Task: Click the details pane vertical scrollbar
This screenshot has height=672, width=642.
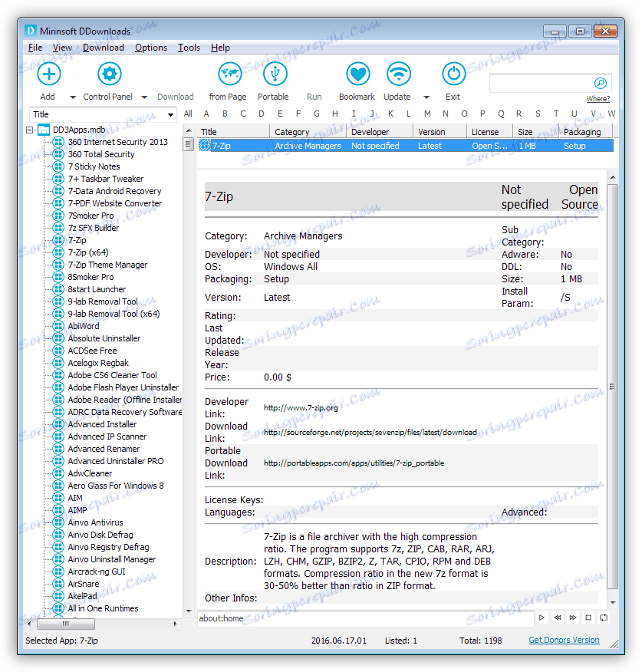Action: click(613, 386)
